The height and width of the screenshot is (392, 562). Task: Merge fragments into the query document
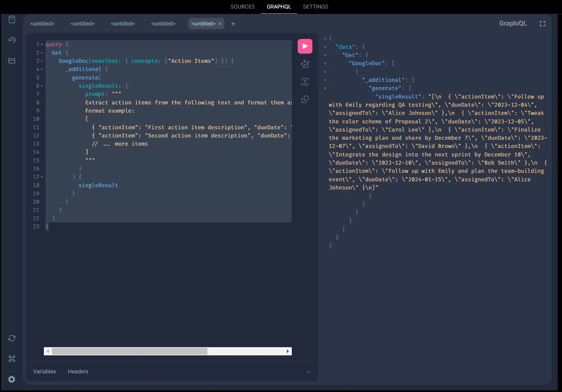pyautogui.click(x=305, y=82)
